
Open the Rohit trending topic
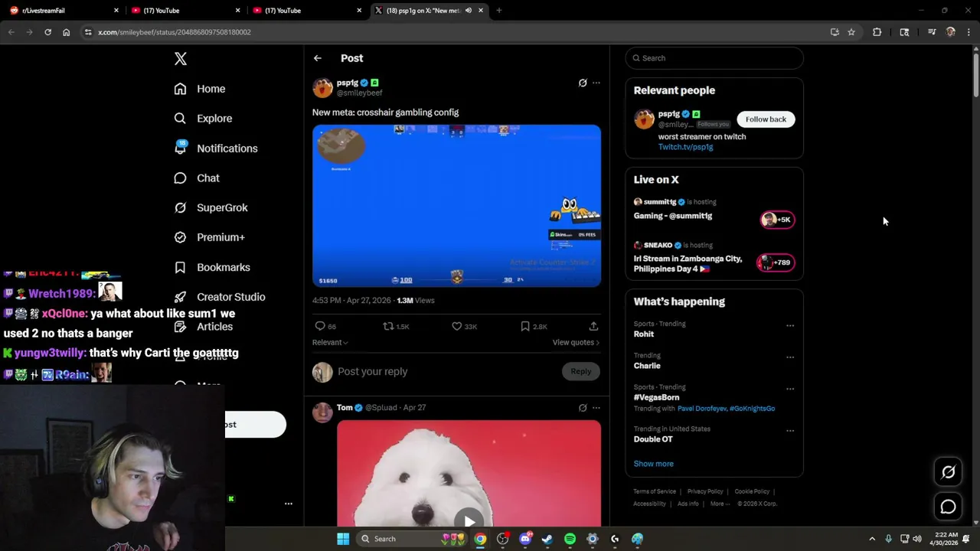pos(644,334)
